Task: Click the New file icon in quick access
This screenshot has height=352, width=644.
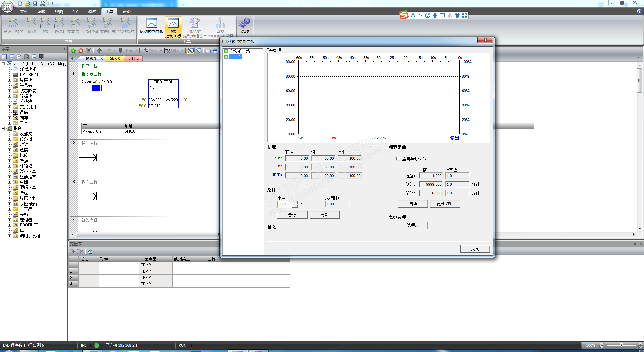Action: point(20,4)
